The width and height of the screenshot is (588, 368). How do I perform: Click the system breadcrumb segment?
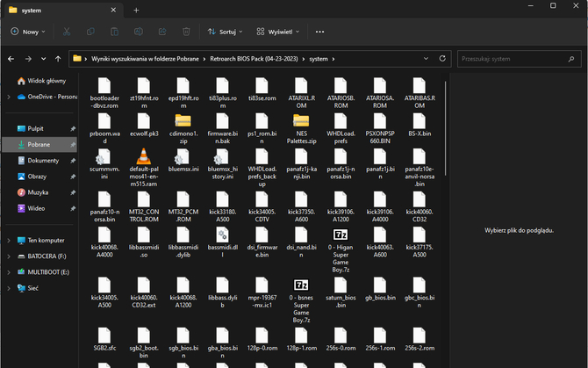319,59
